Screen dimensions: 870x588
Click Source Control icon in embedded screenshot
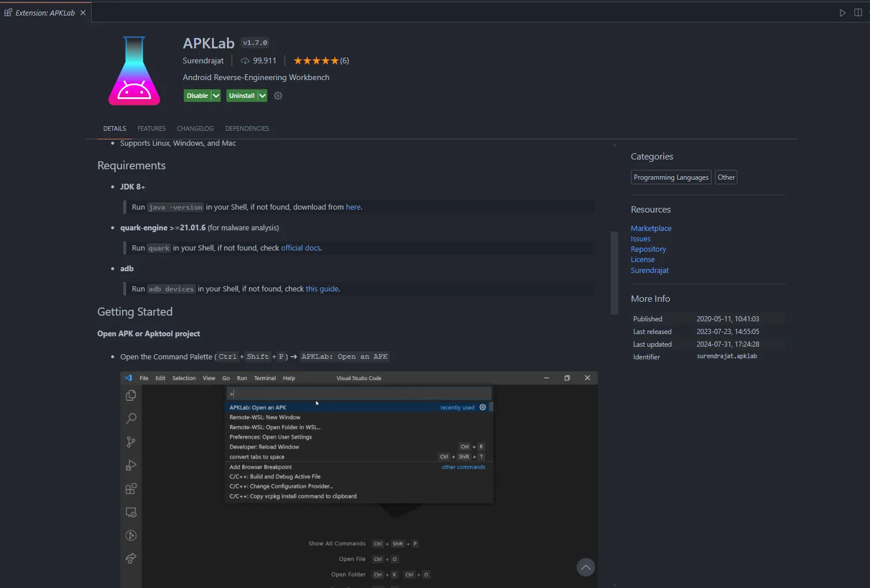131,442
